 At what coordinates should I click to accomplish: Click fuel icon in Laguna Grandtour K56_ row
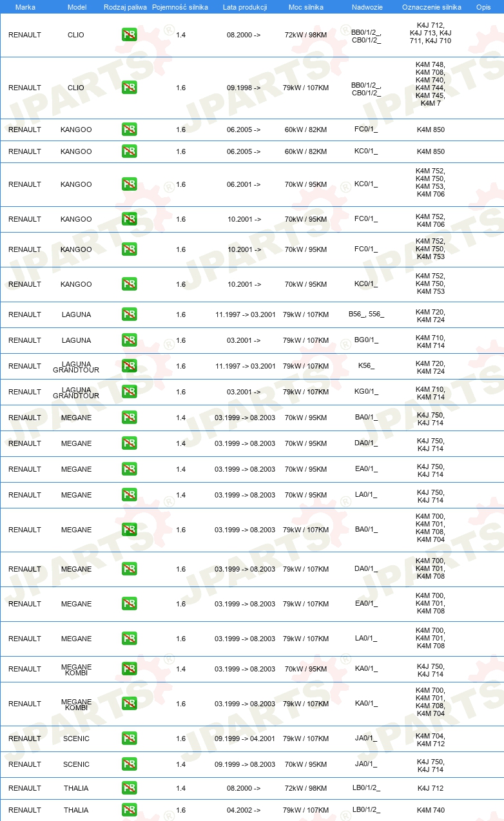(x=129, y=366)
